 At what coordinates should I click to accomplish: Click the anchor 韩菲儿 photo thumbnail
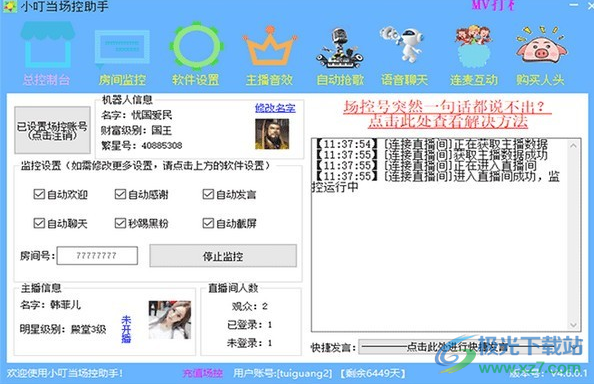[170, 320]
